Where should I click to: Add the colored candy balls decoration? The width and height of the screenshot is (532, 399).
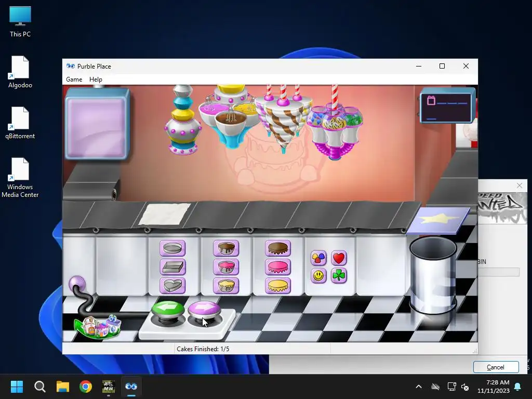pos(318,258)
